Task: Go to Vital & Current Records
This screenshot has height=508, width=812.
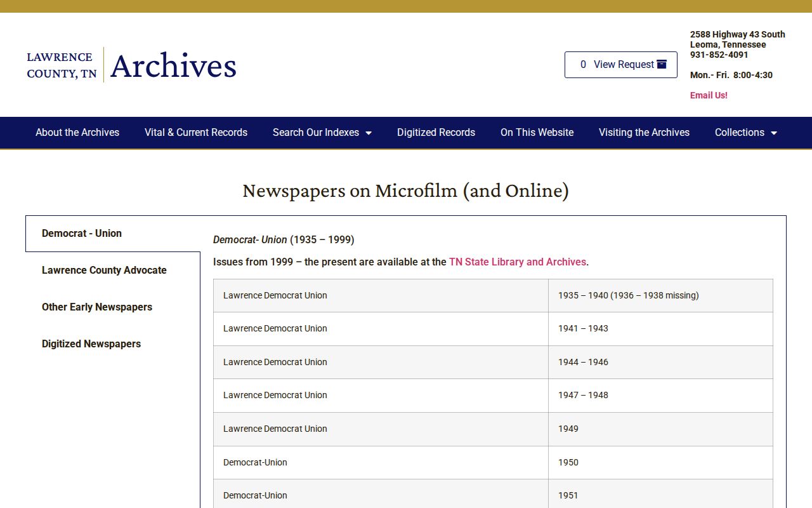Action: coord(196,133)
